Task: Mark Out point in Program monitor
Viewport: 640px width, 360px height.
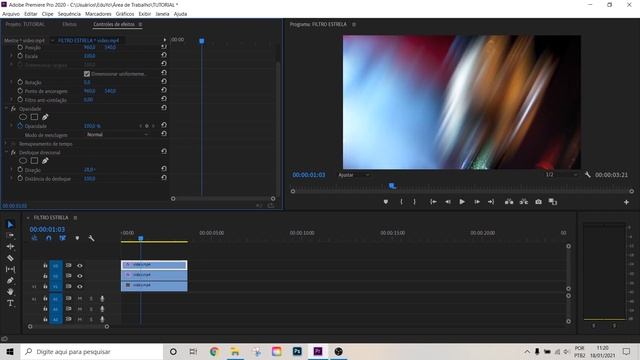Action: point(414,202)
